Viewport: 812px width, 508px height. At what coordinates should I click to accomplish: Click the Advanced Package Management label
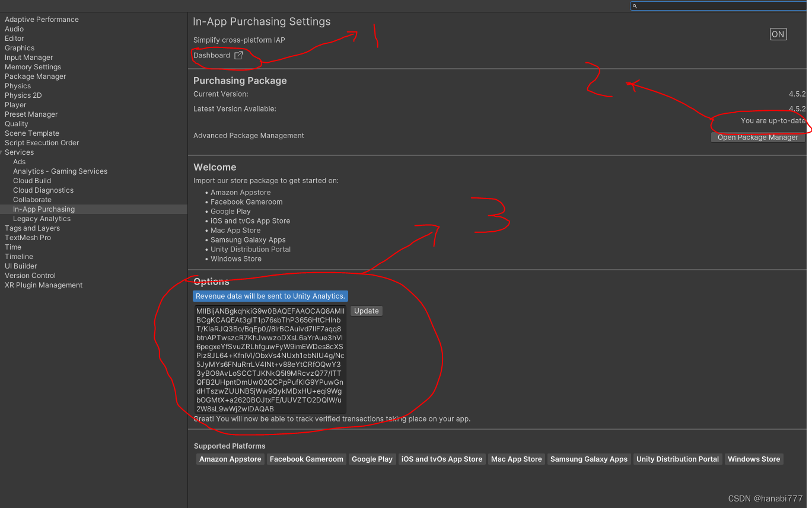[249, 136]
